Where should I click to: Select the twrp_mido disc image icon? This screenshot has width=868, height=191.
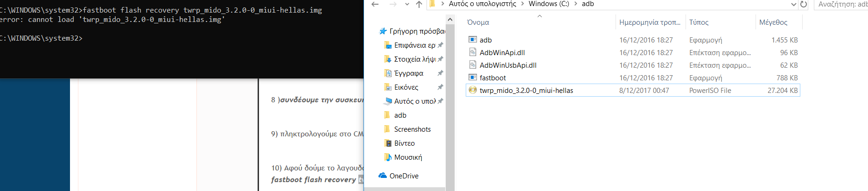point(473,90)
